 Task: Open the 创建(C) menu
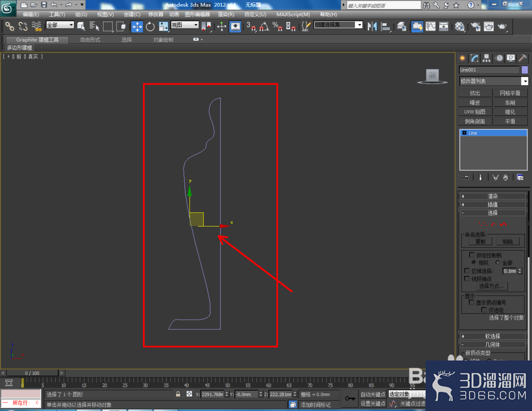coord(132,14)
